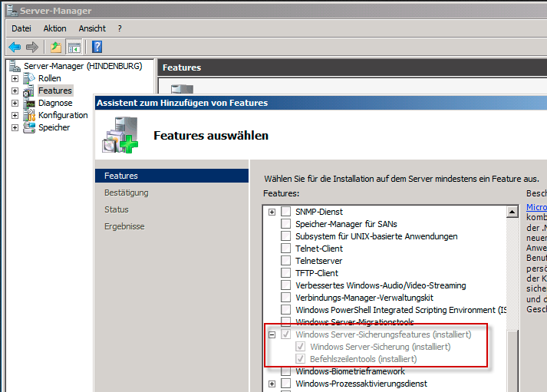Click the gray Forward arrow toolbar icon
This screenshot has width=547, height=392.
pyautogui.click(x=32, y=47)
